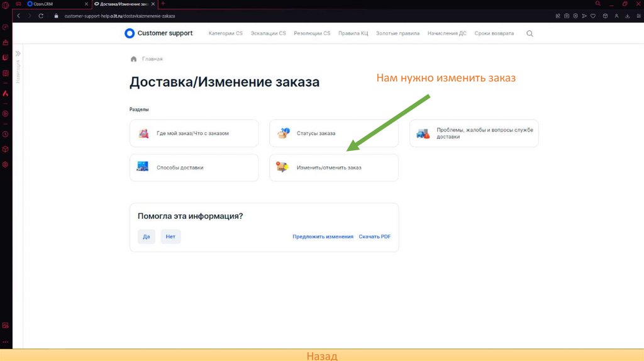Open the settings gear in sidebar
Viewport: 644px width, 361px height.
click(x=5, y=164)
